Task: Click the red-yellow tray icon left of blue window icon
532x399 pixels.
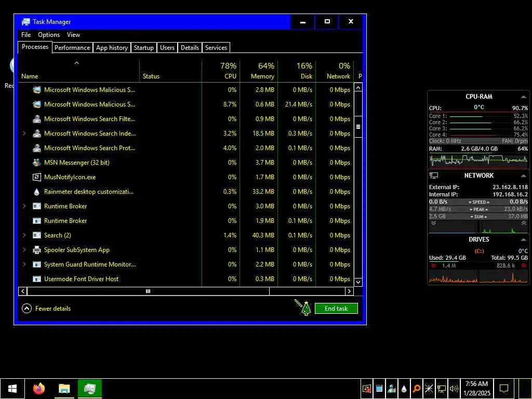Action: (366, 389)
